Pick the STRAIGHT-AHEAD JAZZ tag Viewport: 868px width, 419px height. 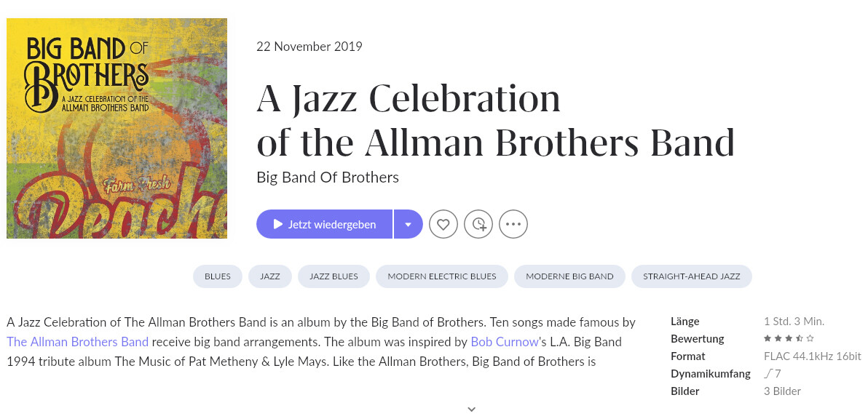point(691,276)
